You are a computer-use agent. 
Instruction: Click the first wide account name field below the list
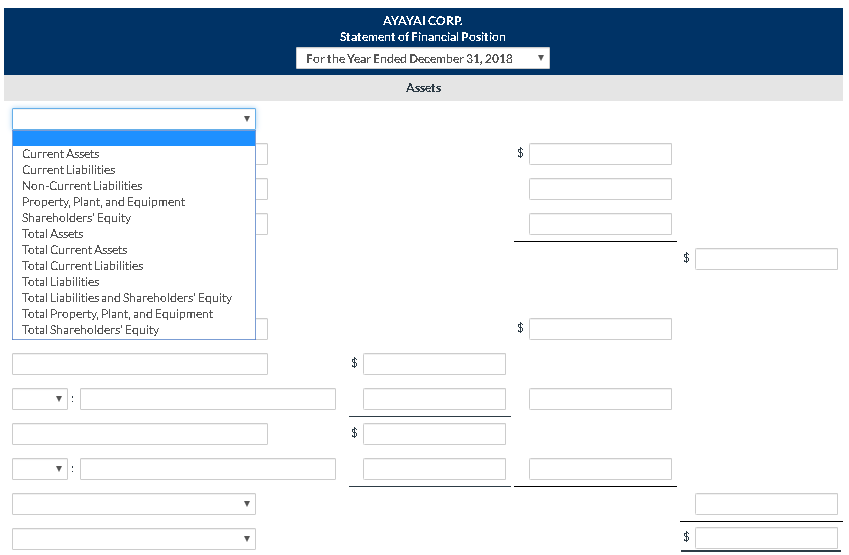[140, 364]
